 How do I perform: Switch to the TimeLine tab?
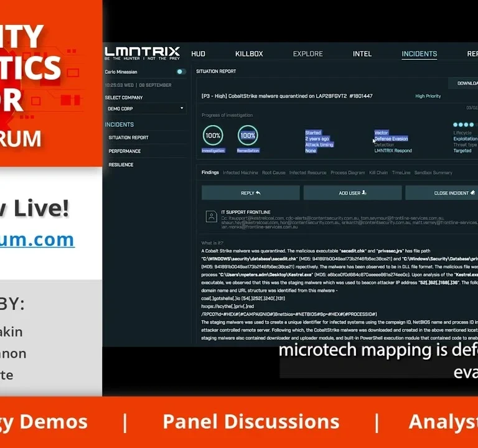pyautogui.click(x=401, y=172)
